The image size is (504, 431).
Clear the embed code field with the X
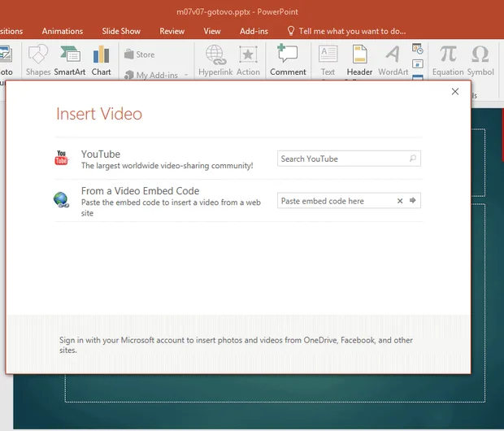[400, 201]
